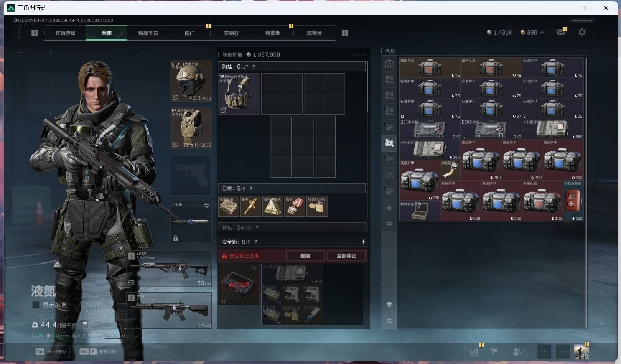621x364 pixels.
Task: Select the top stash container tab icon
Action: 389,64
